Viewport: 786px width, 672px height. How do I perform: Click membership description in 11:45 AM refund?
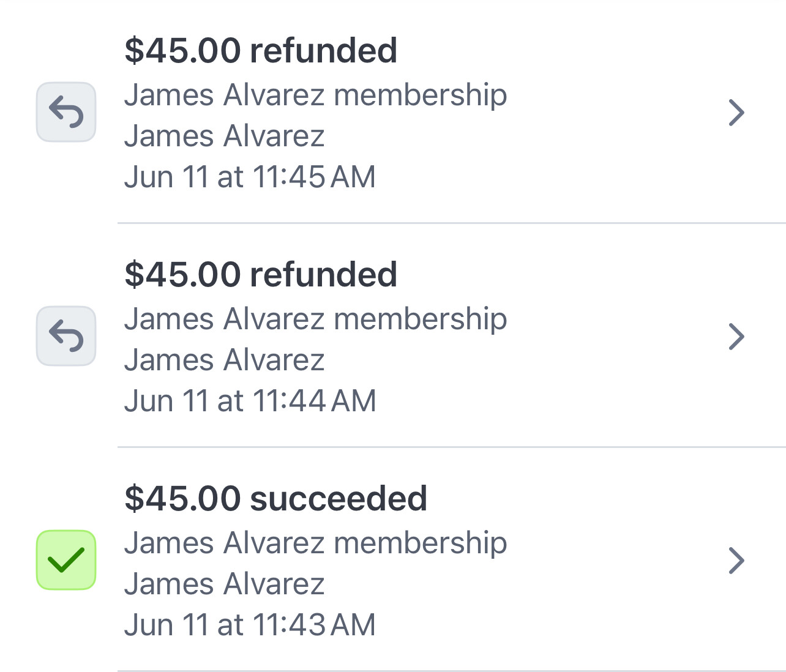(316, 95)
